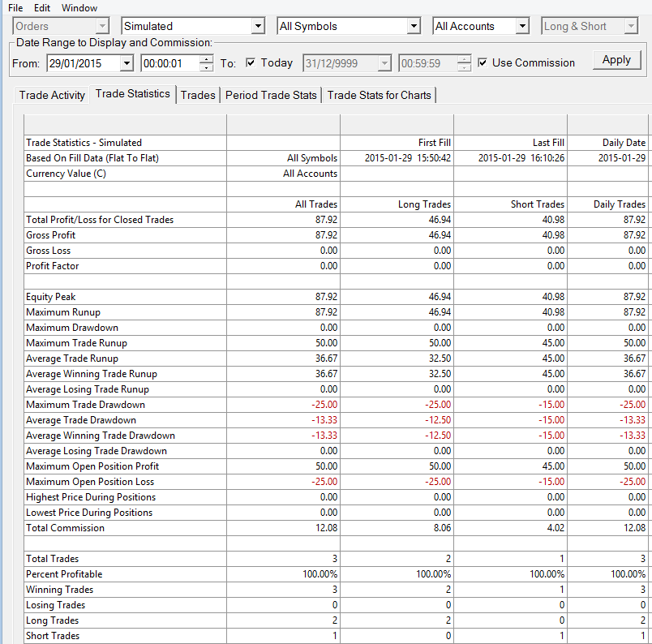
Task: Open the File menu
Action: (x=15, y=8)
